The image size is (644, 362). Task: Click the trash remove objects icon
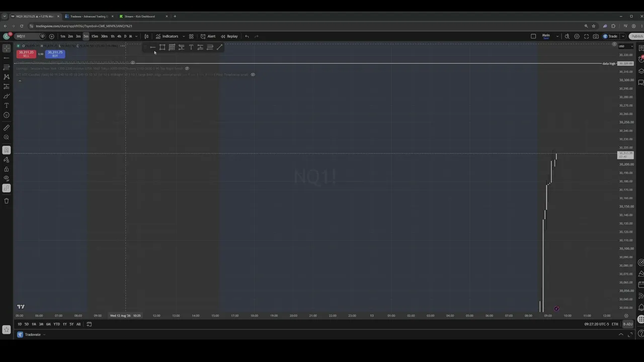(7, 201)
